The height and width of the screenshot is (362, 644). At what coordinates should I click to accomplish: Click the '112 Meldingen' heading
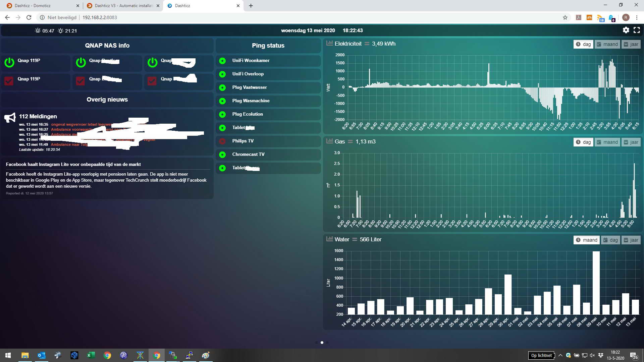38,116
